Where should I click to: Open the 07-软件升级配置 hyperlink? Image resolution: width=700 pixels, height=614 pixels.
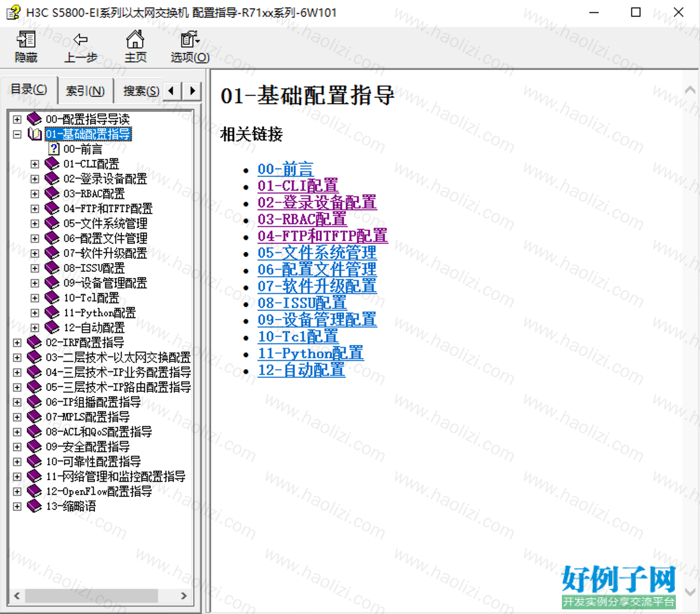click(317, 286)
